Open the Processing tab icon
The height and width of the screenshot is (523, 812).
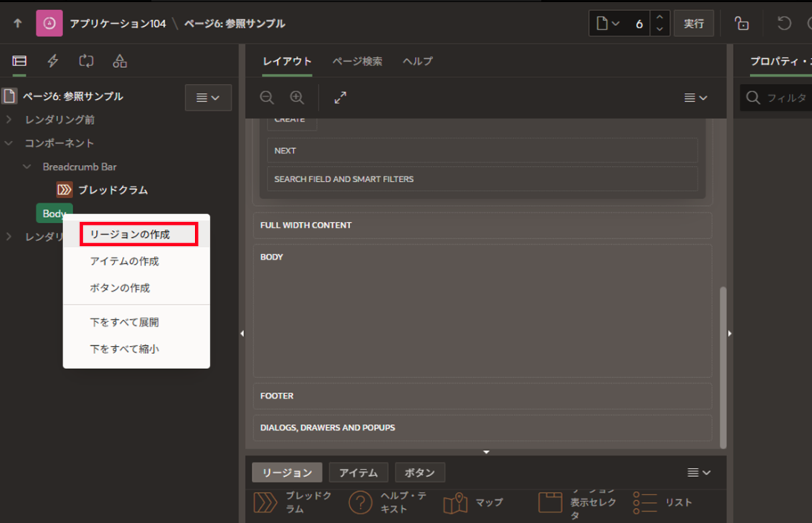[86, 62]
